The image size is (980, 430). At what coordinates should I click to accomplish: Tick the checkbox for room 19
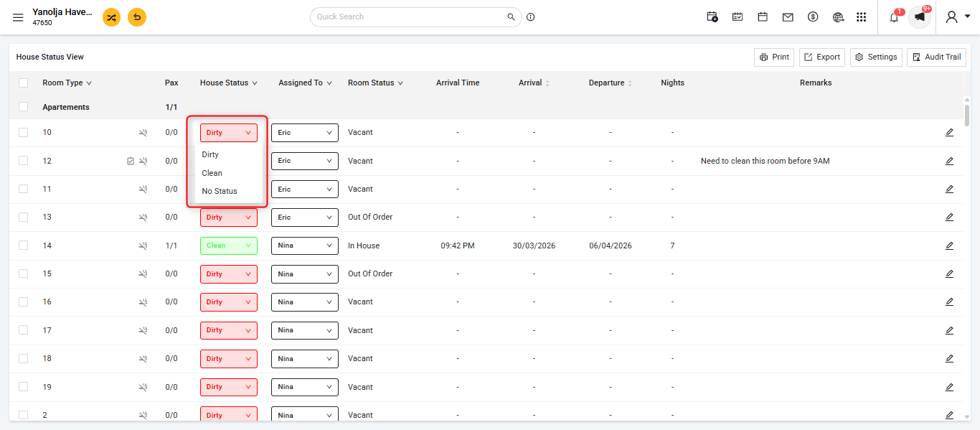point(24,387)
